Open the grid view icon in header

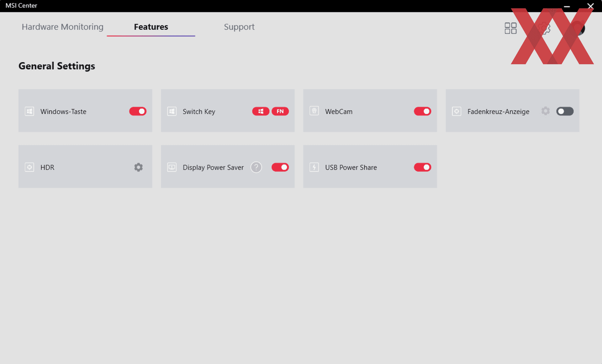510,28
